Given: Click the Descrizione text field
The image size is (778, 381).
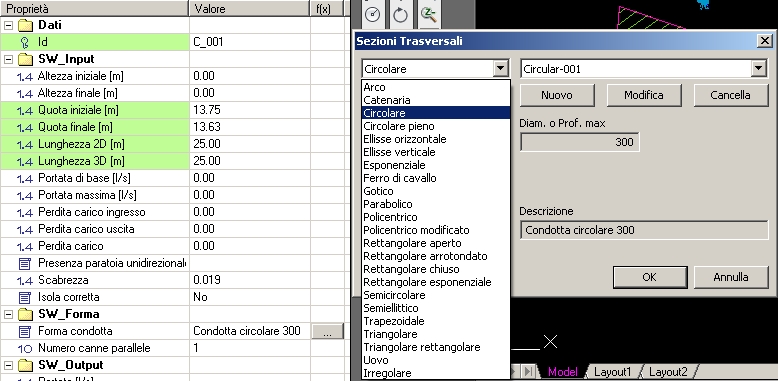Looking at the screenshot, I should coord(644,230).
